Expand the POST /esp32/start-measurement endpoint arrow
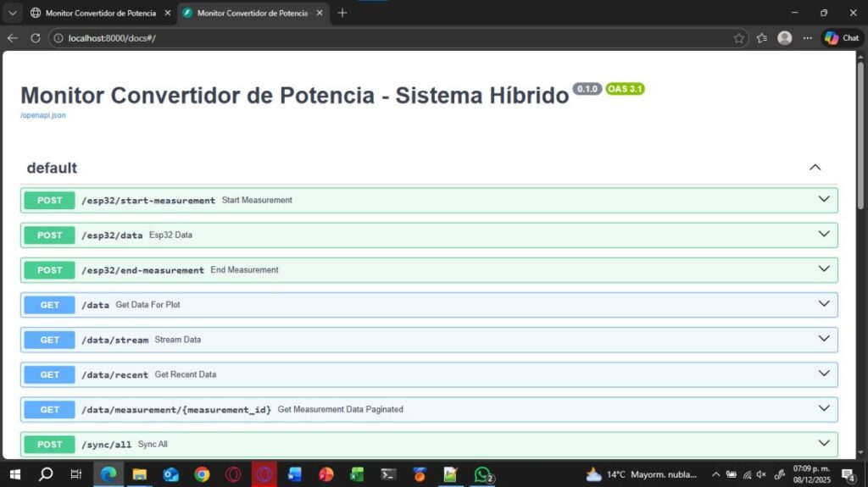Image resolution: width=868 pixels, height=487 pixels. coord(823,200)
